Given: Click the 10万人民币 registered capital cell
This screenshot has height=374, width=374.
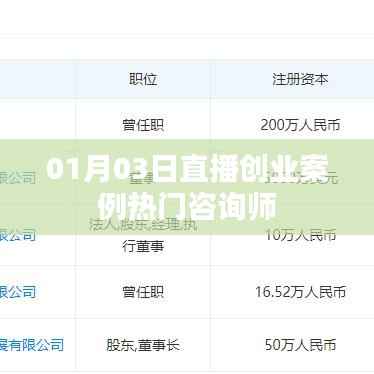Looking at the screenshot, I should [x=300, y=235].
